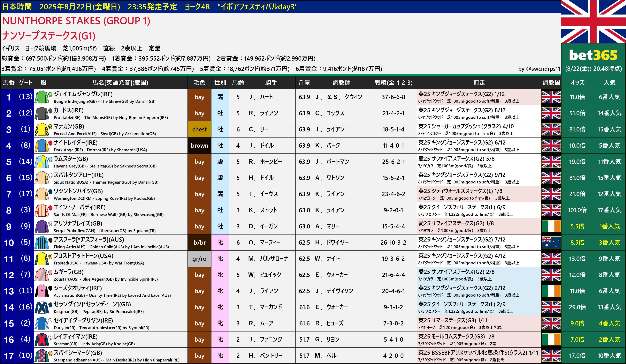626x364 pixels.
Task: Click horse number 17 cell
Action: point(9,356)
